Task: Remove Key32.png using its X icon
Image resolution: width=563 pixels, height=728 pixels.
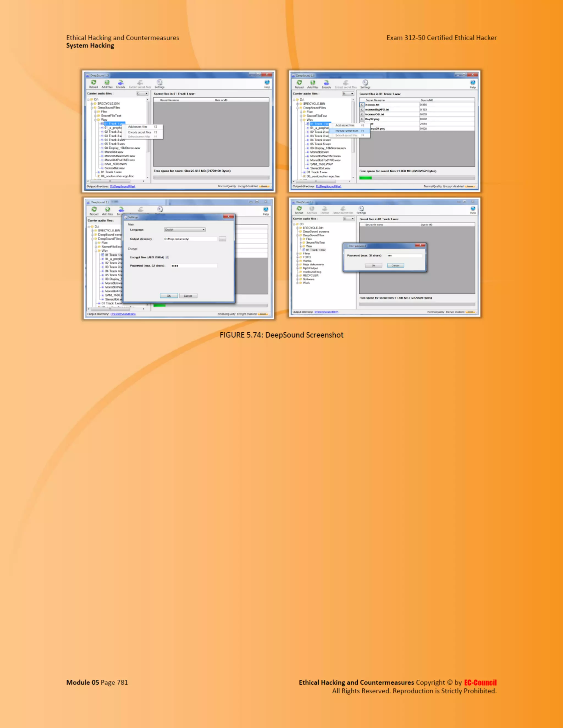Action: (x=361, y=119)
